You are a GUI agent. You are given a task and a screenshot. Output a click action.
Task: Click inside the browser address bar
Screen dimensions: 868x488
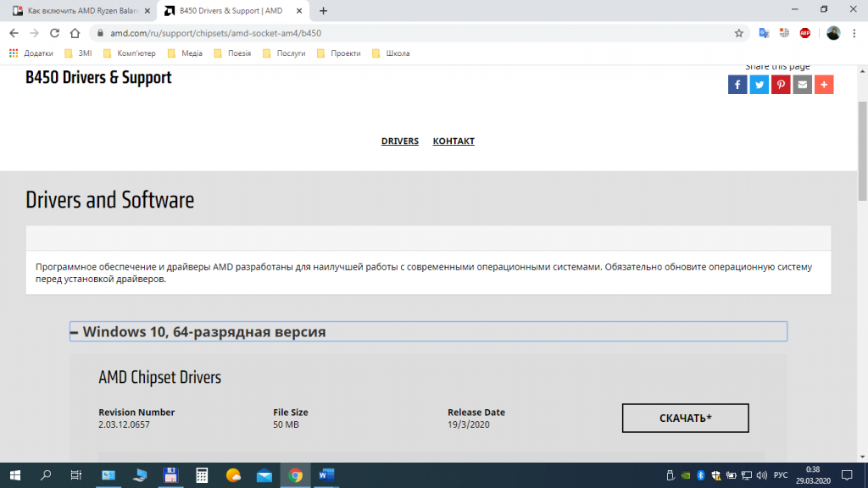pos(254,33)
